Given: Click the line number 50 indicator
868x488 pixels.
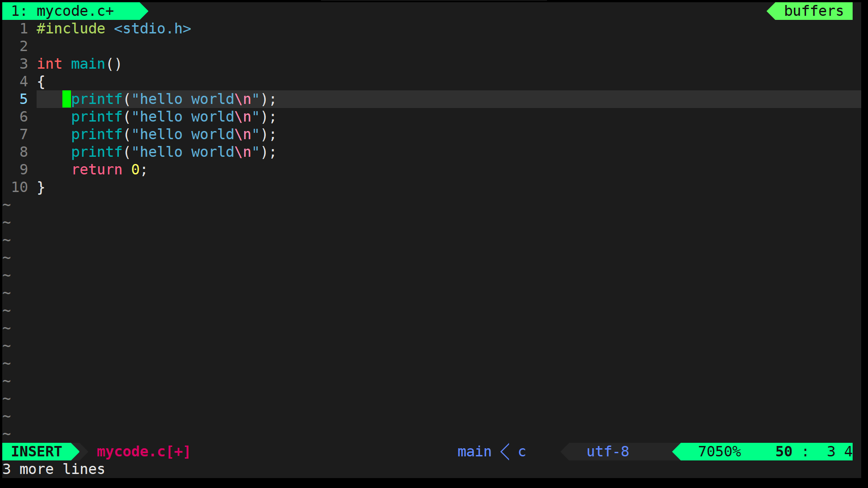Looking at the screenshot, I should coord(784,451).
